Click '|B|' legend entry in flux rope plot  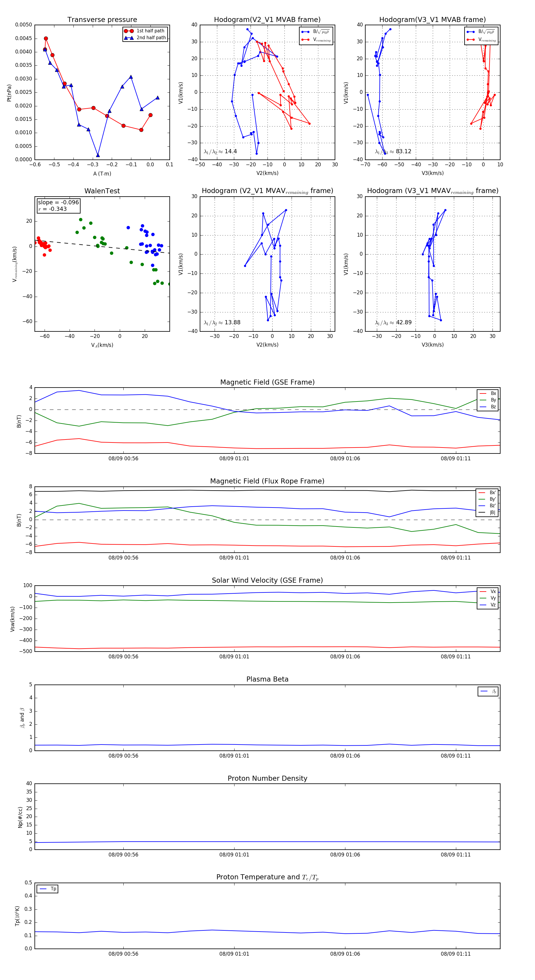[487, 513]
